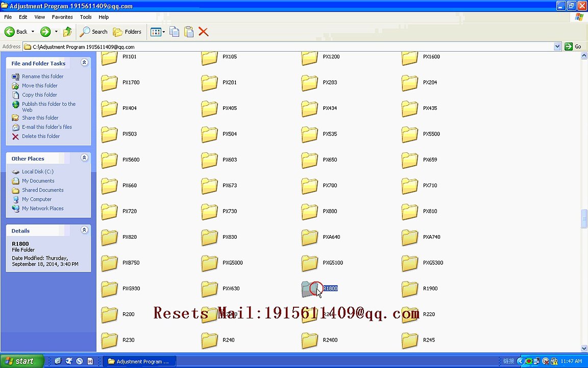This screenshot has height=368, width=588.
Task: Open the Help menu
Action: [104, 17]
